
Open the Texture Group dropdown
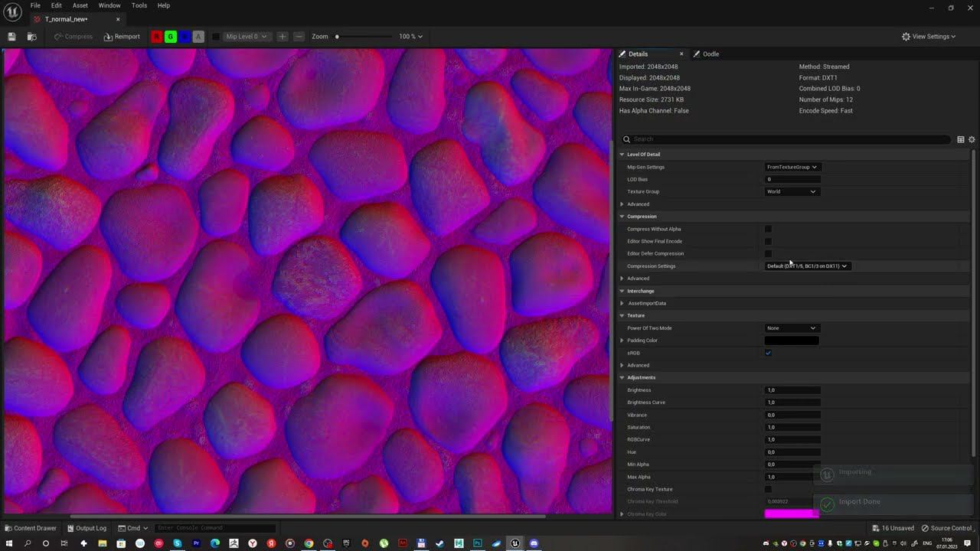[791, 191]
